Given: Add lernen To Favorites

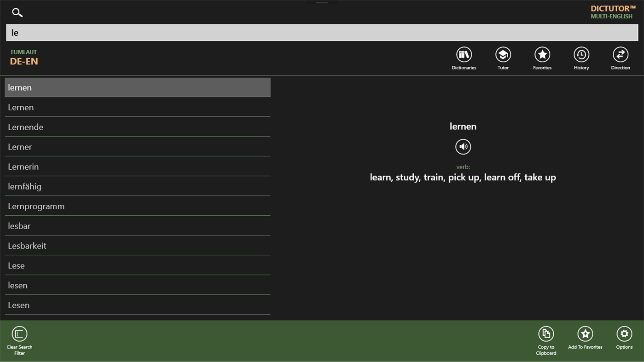Looking at the screenshot, I should (585, 334).
